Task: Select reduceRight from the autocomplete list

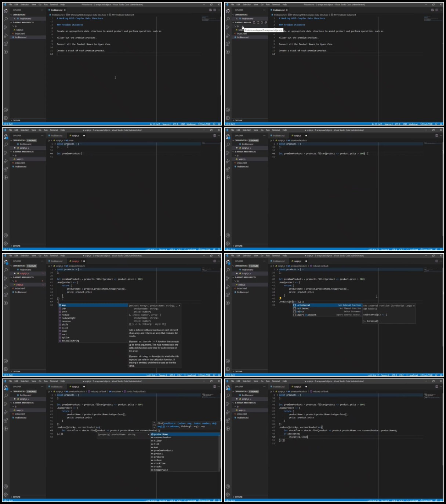Action: [x=69, y=318]
